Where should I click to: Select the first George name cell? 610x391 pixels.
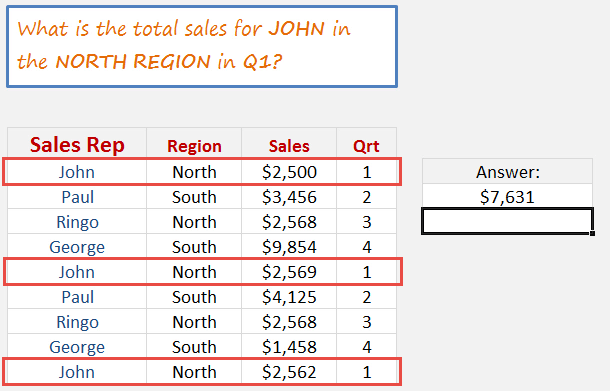(77, 246)
